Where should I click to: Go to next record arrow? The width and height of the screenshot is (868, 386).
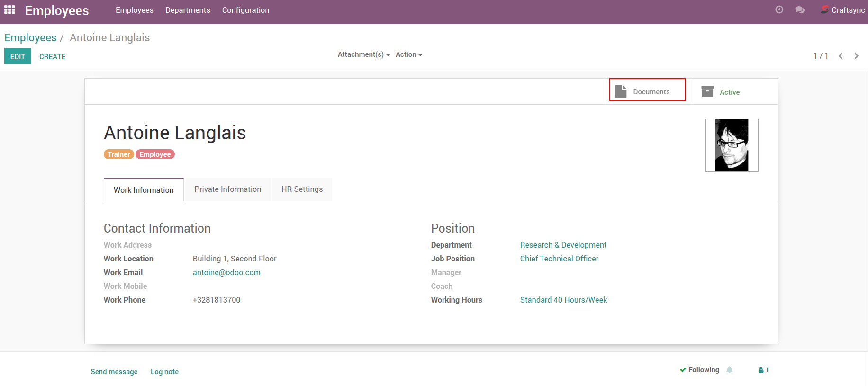[856, 56]
